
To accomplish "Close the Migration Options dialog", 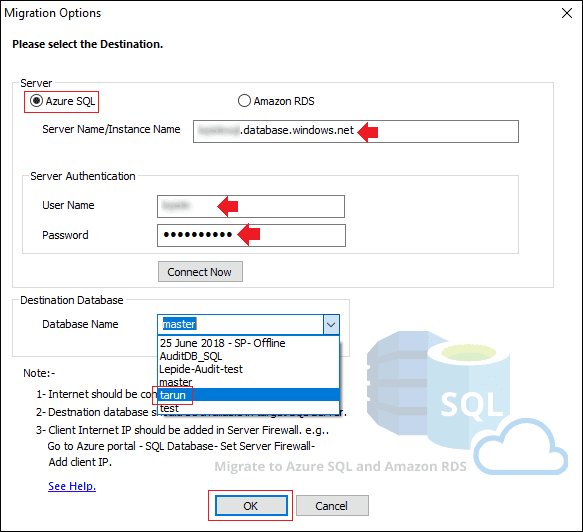I will click(567, 13).
